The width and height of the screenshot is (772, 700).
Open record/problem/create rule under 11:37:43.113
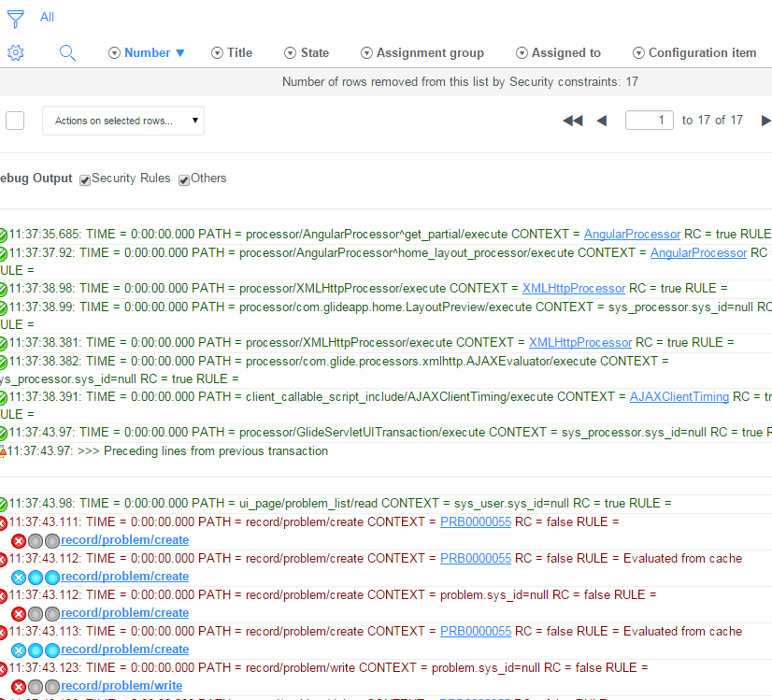coord(124,650)
